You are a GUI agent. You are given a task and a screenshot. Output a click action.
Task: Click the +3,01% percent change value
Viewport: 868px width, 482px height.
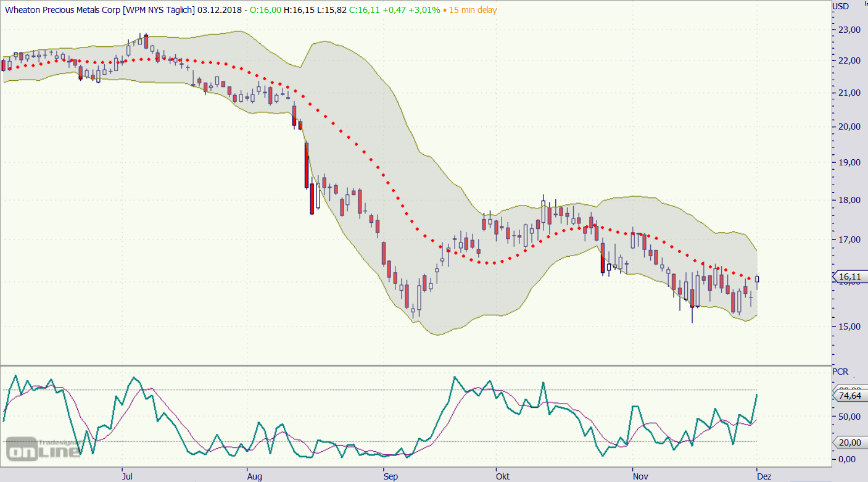(423, 10)
